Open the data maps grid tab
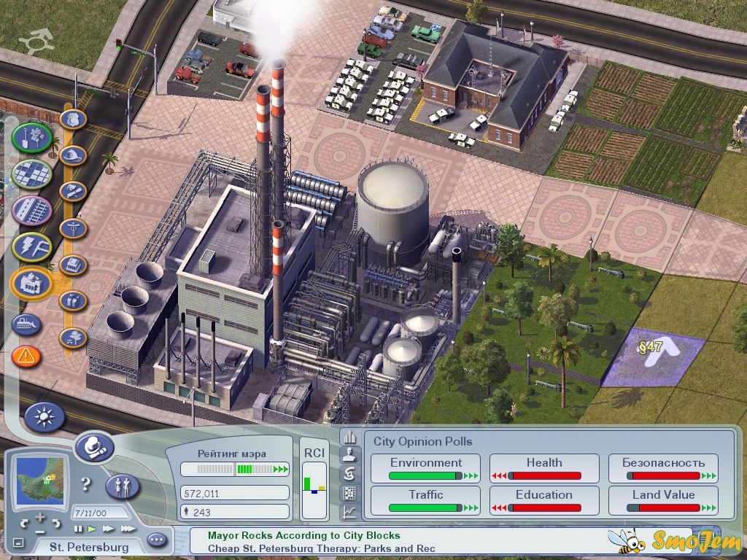Image resolution: width=747 pixels, height=560 pixels. (x=349, y=494)
